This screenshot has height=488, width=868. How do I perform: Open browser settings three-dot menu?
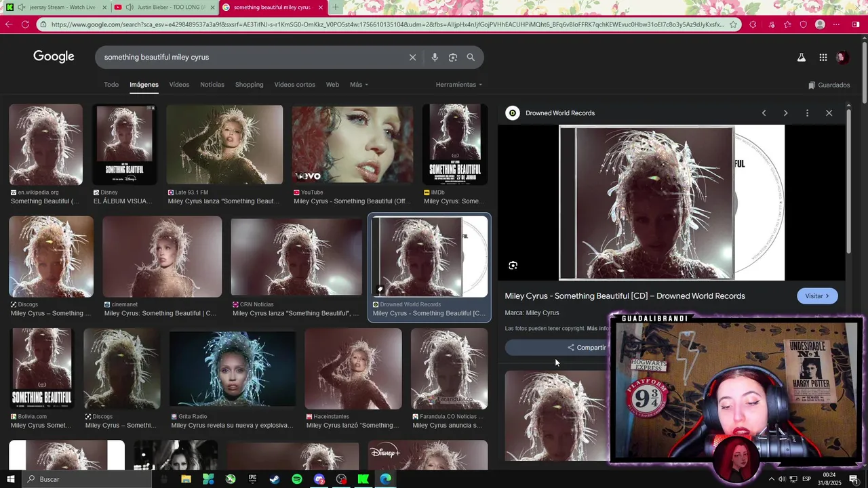pyautogui.click(x=836, y=24)
